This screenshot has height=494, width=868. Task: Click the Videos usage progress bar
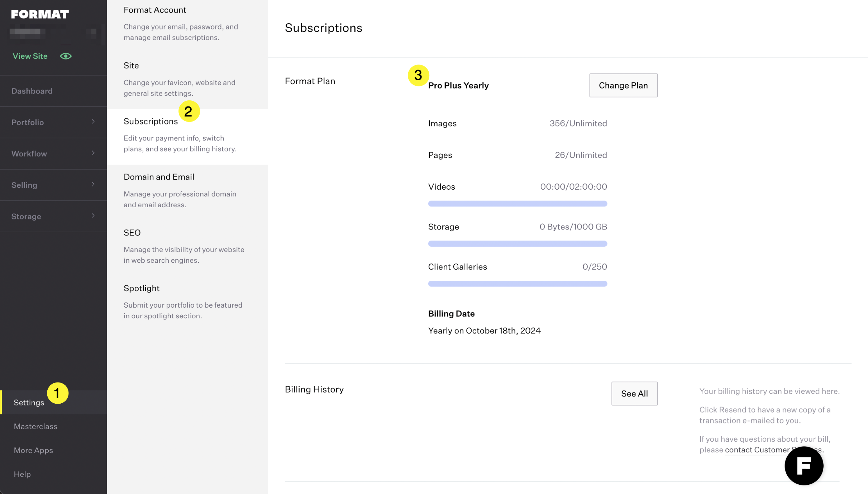point(518,204)
